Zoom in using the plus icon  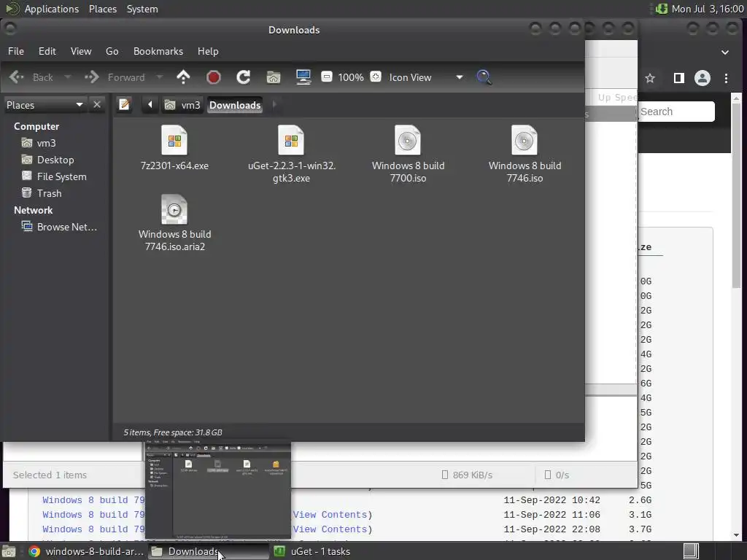[376, 77]
